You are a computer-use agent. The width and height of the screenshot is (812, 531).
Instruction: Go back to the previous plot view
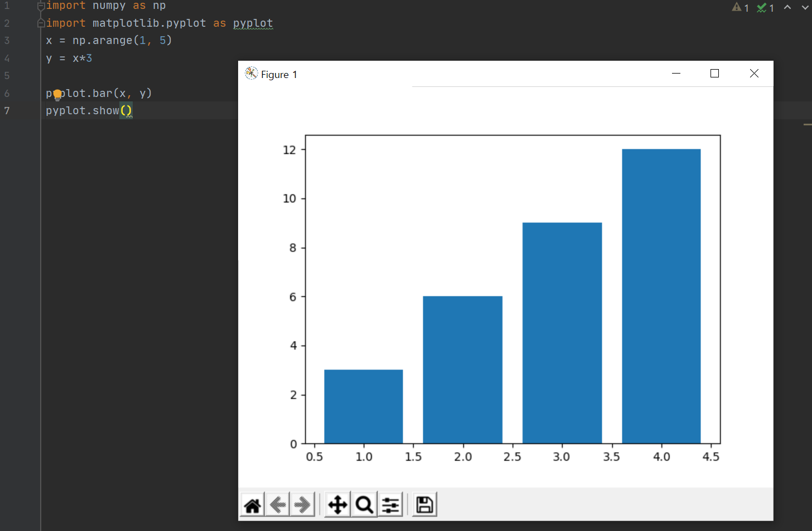pos(278,505)
